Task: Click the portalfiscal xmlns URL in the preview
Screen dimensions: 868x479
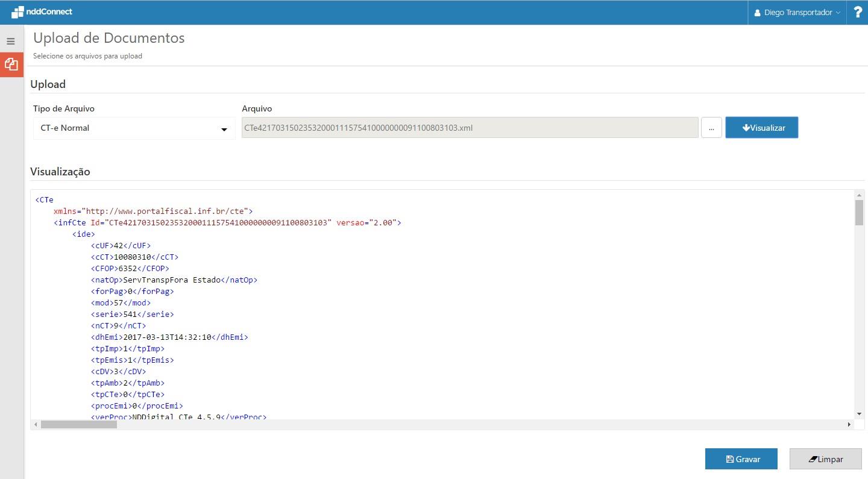Action: 165,211
